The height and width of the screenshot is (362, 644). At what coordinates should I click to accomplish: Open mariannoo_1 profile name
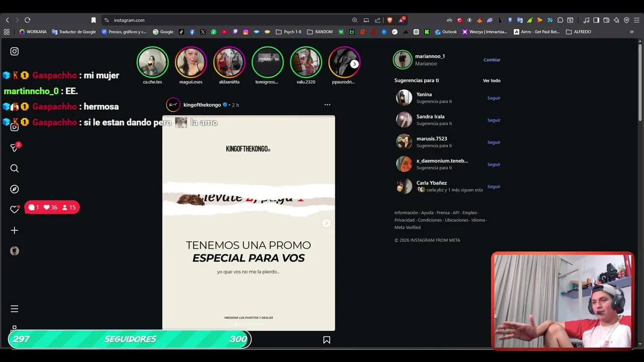pyautogui.click(x=430, y=56)
